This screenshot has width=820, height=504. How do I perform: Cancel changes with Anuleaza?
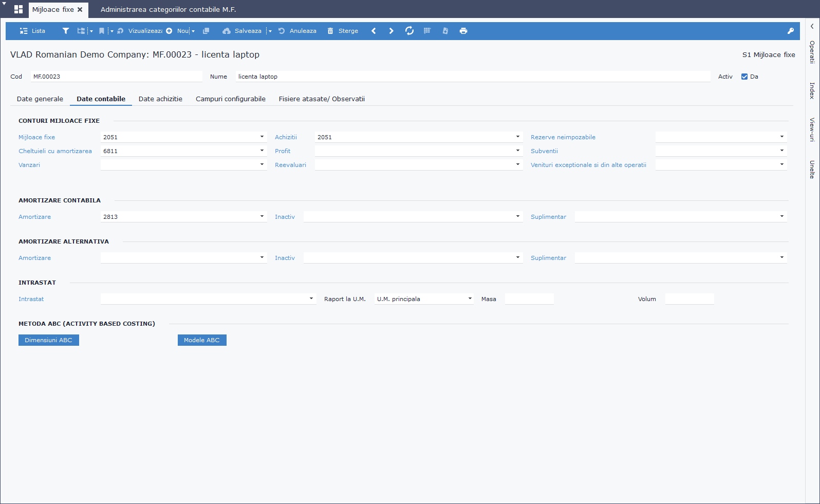coord(297,31)
